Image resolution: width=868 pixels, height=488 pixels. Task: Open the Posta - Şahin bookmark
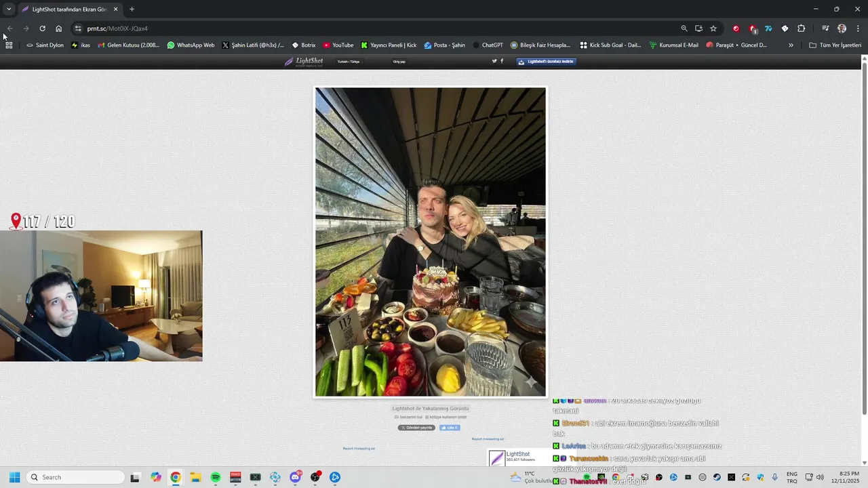coord(444,45)
